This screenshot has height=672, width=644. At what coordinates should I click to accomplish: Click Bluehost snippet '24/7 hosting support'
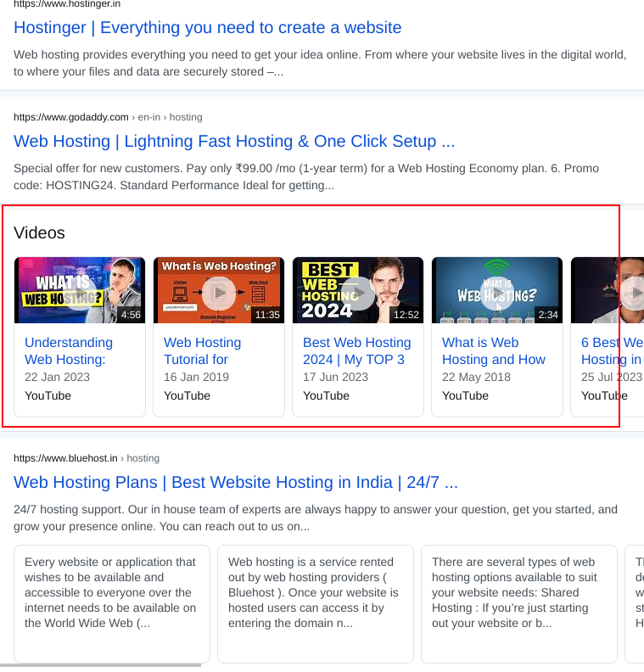(316, 518)
